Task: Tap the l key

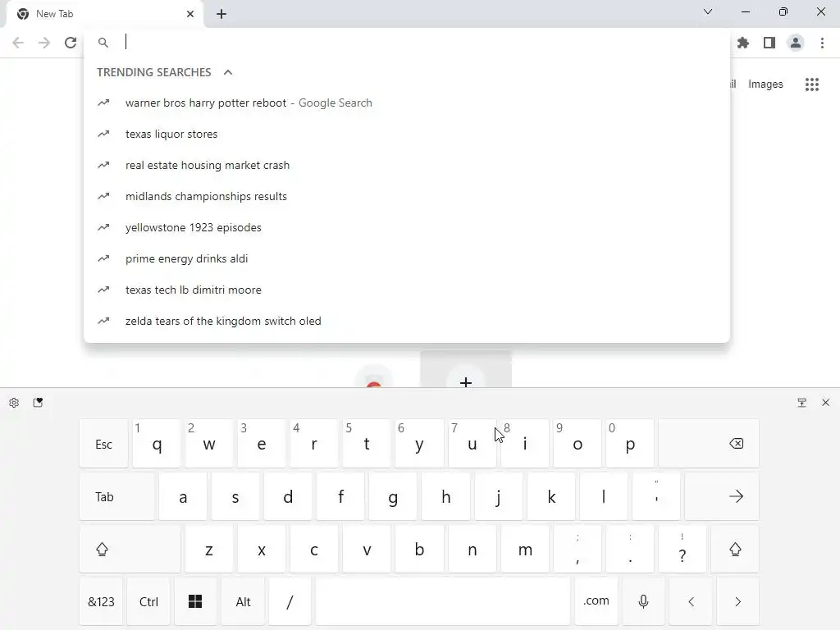Action: [x=604, y=496]
